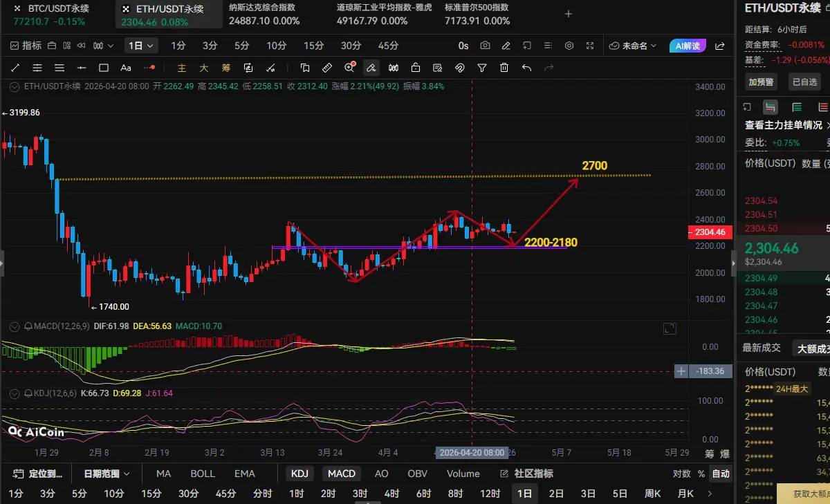Expand 查看主力挂单情况 section arrow
Image resolution: width=830 pixels, height=504 pixels.
click(x=829, y=125)
